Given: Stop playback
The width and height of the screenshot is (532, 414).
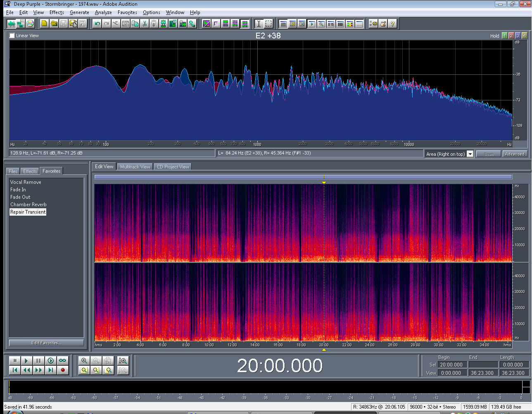Looking at the screenshot, I should pyautogui.click(x=15, y=361).
